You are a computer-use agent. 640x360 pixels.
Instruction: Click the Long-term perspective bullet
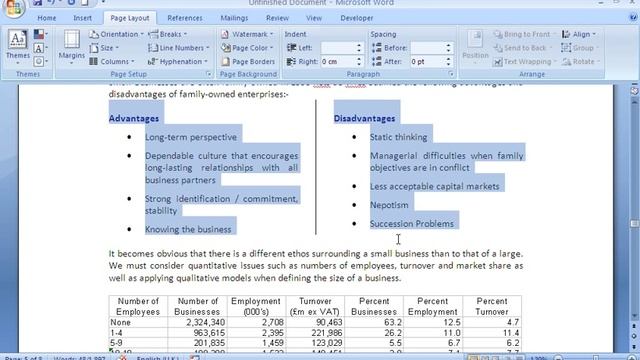[x=191, y=137]
